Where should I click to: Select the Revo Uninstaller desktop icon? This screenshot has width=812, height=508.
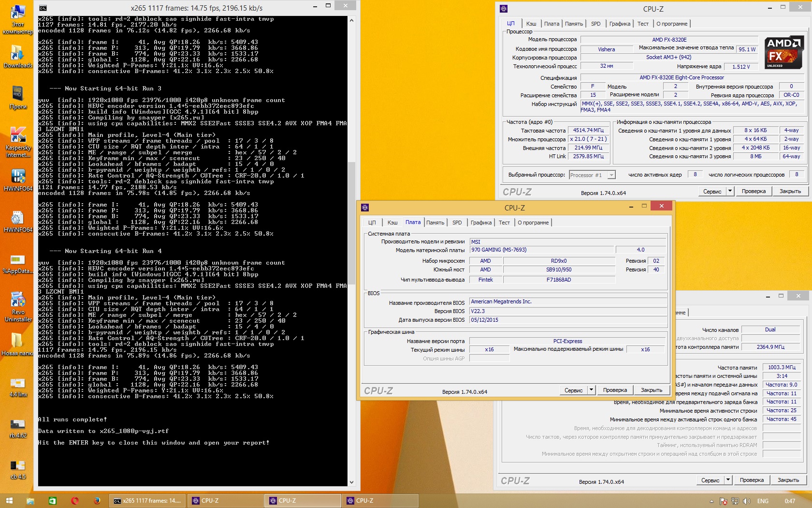click(18, 307)
